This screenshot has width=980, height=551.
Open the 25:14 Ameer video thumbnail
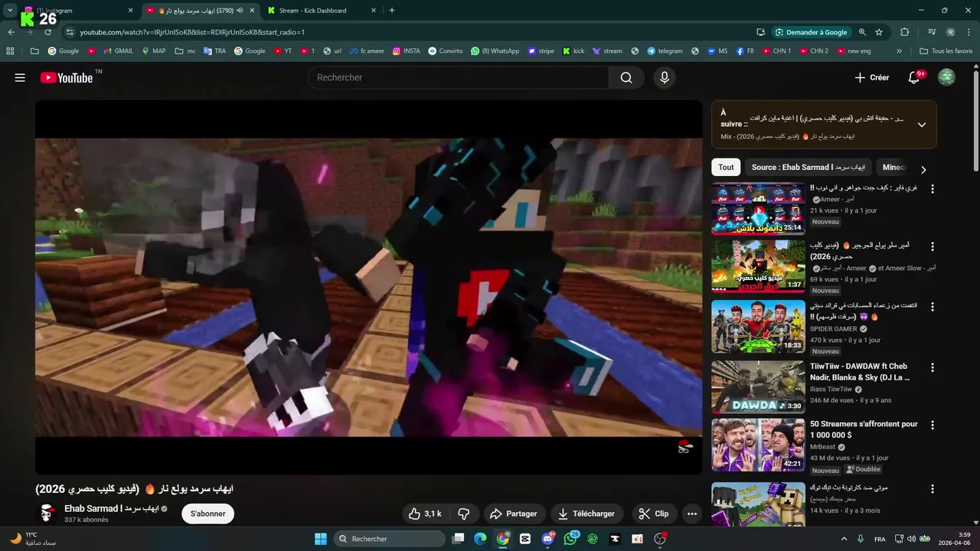(x=758, y=208)
